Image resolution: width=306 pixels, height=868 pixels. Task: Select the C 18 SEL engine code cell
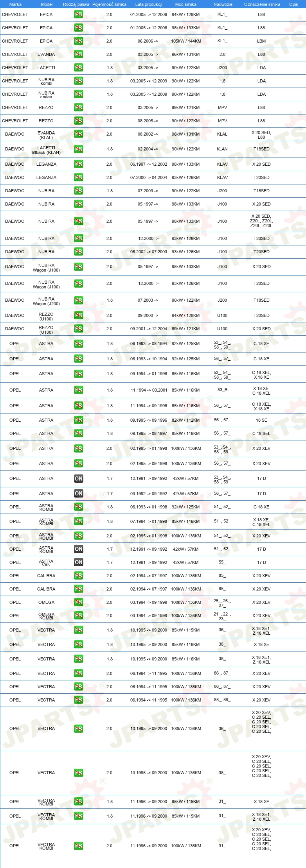(x=261, y=433)
